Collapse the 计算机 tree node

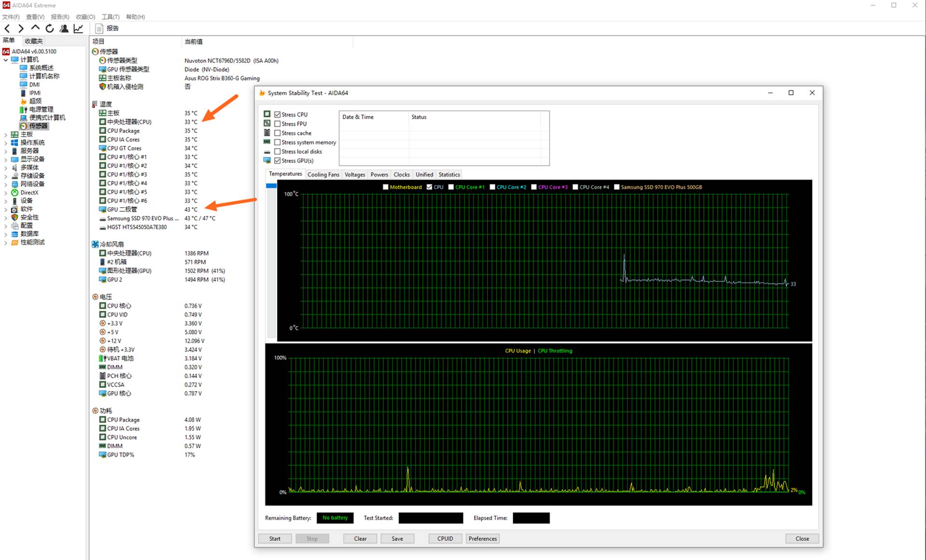tap(6, 60)
